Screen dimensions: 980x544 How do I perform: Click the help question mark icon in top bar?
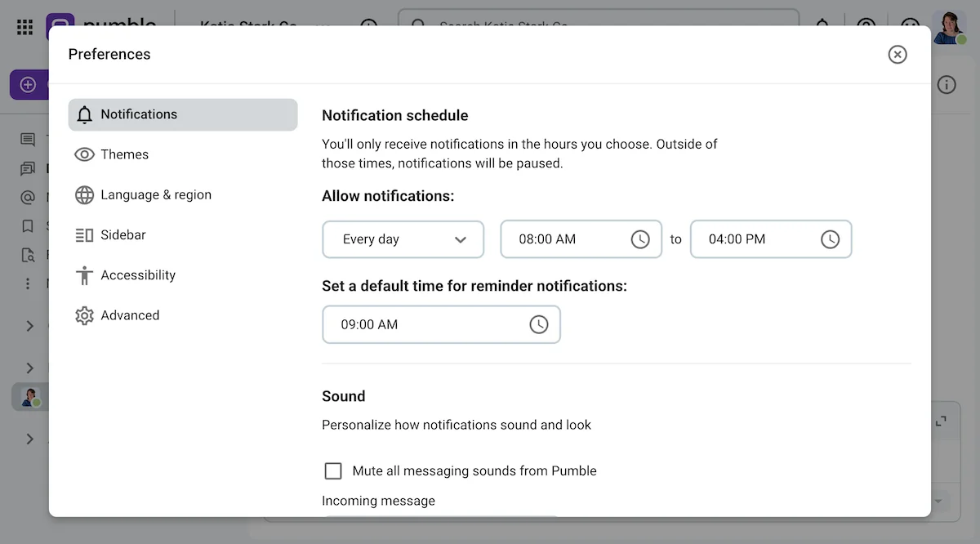pos(866,26)
